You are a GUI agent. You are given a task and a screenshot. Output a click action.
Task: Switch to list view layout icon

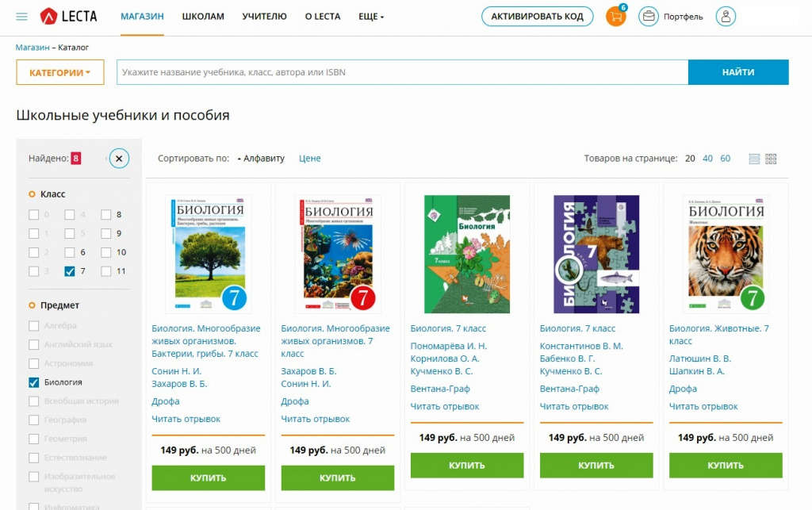tap(754, 159)
